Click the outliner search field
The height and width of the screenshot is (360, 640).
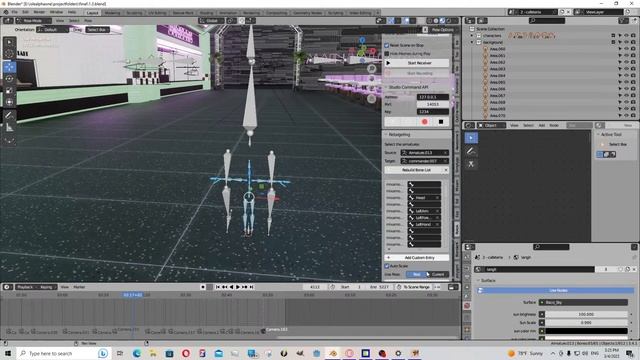click(x=547, y=20)
